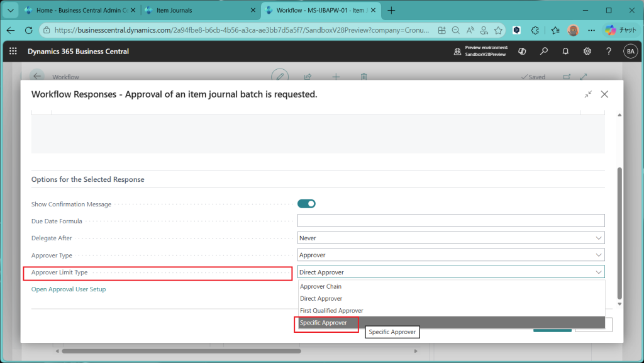Refresh the browser page

[x=28, y=30]
